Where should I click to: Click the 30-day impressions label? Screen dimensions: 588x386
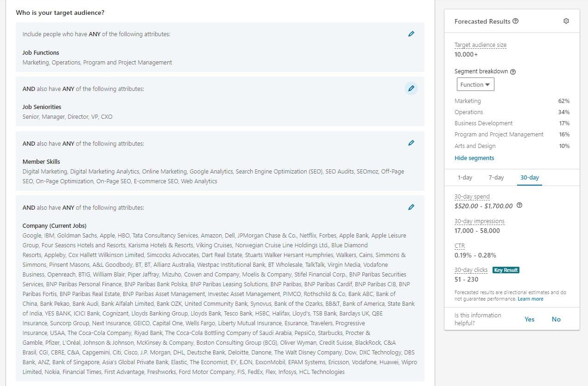coord(479,221)
